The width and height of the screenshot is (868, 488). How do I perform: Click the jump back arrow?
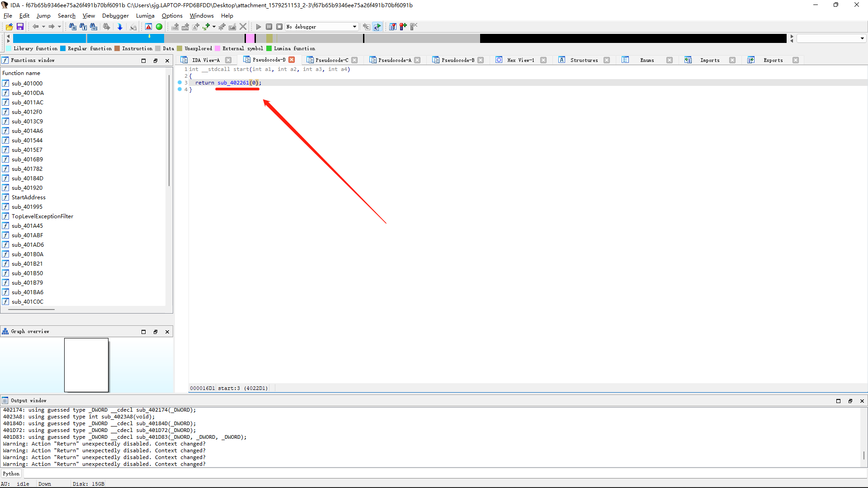(35, 27)
